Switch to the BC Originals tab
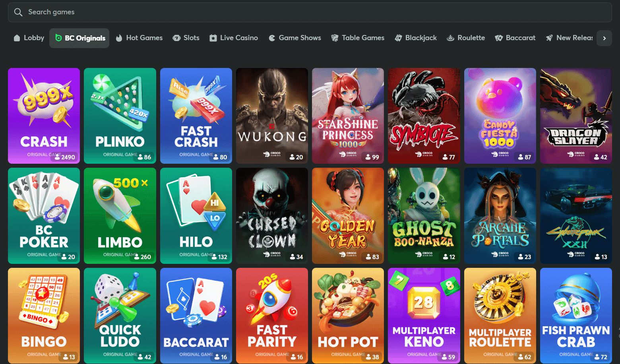Screen dimensions: 620x364 coord(79,38)
